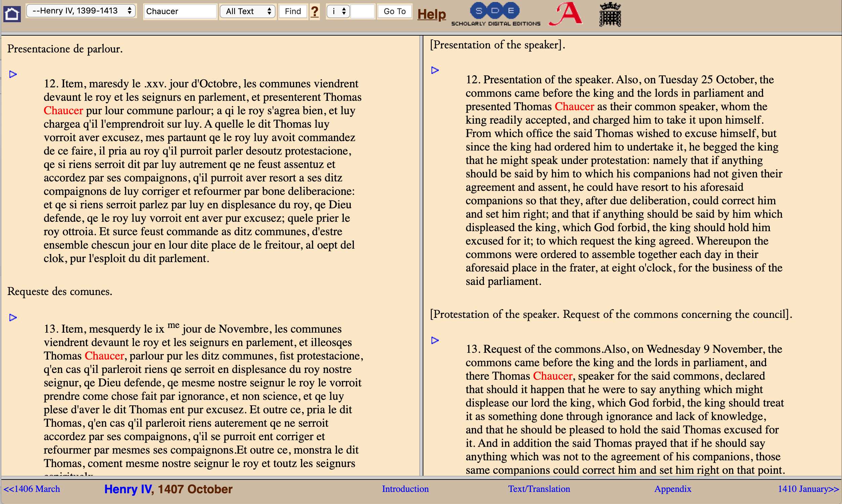Screen dimensions: 842x504
Task: Focus the empty Go To number field
Action: pyautogui.click(x=362, y=11)
